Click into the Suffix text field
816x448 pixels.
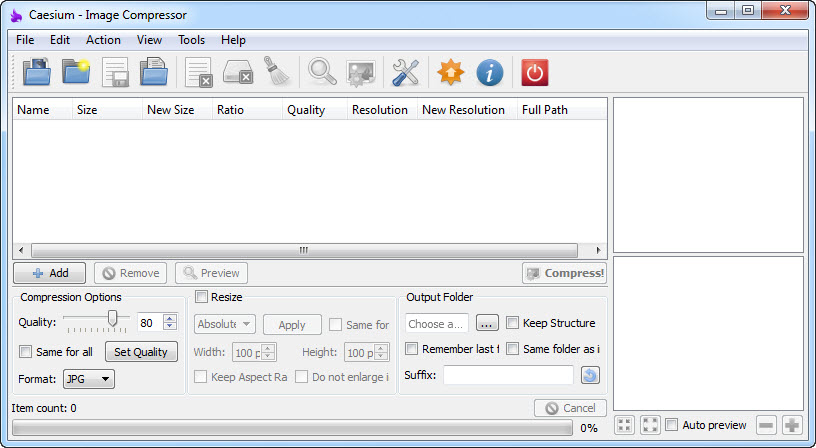point(508,375)
